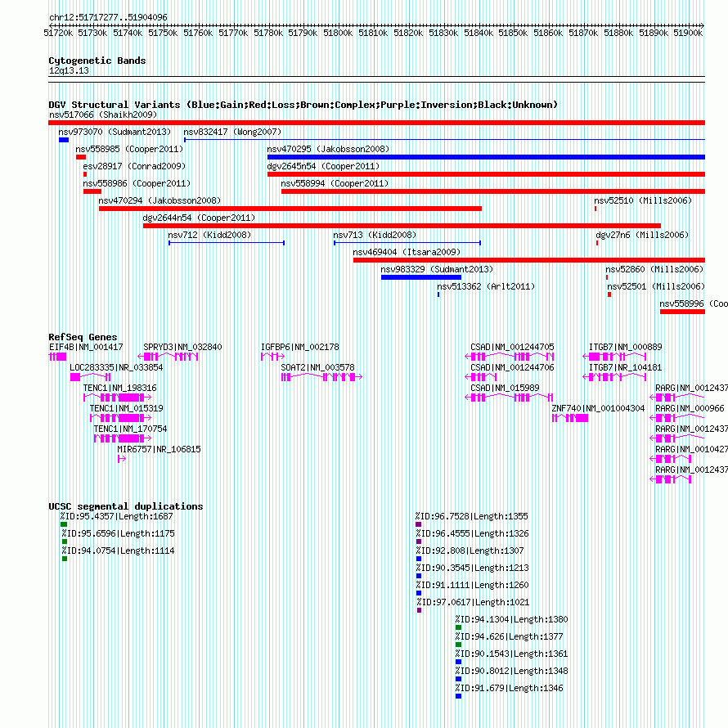Select the nsv713 (Kidd2008) variant label
The image size is (728, 728).
(x=375, y=235)
